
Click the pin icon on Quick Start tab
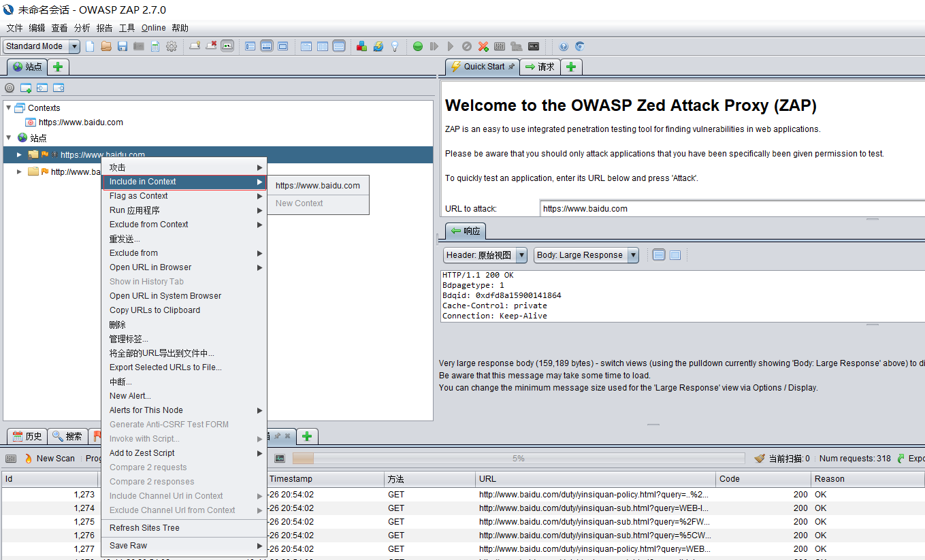point(512,66)
